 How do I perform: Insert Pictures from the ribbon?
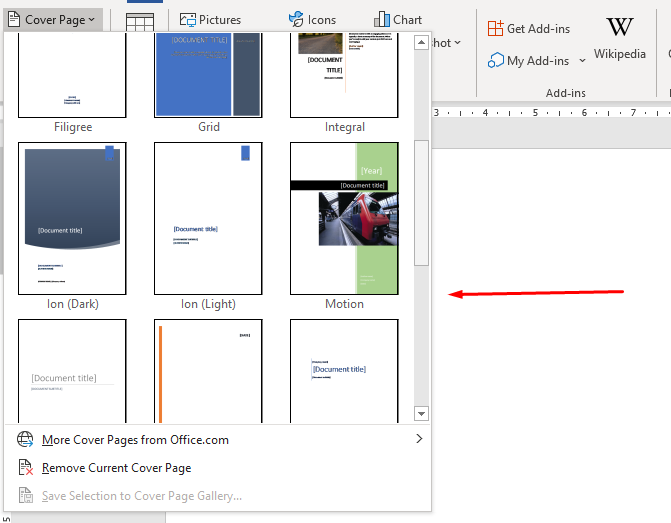pos(210,20)
